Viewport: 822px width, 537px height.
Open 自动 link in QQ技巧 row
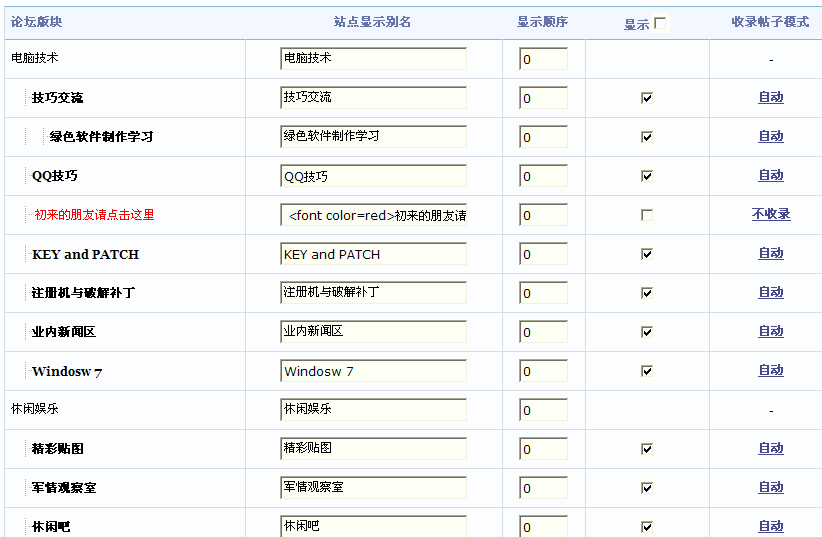pyautogui.click(x=771, y=175)
